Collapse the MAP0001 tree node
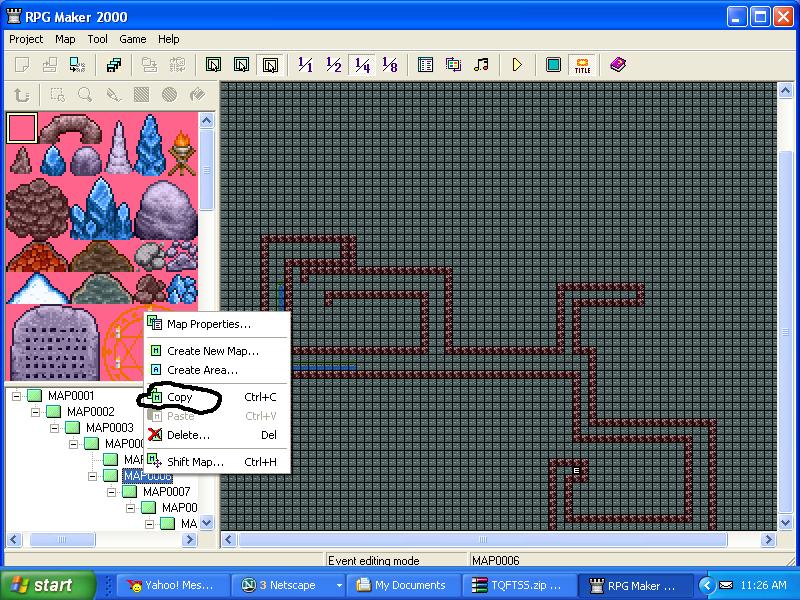The width and height of the screenshot is (800, 600). 17,396
